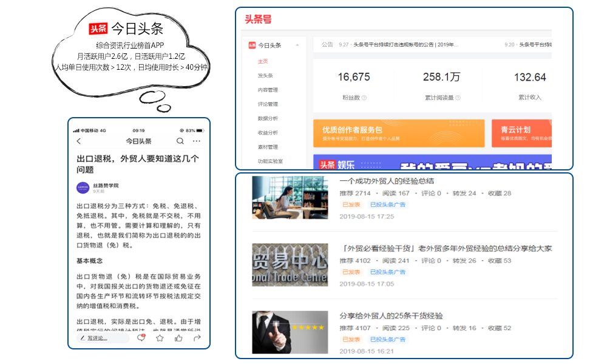Select 内容管理 in the sidebar menu
This screenshot has height=364, width=607.
(268, 90)
